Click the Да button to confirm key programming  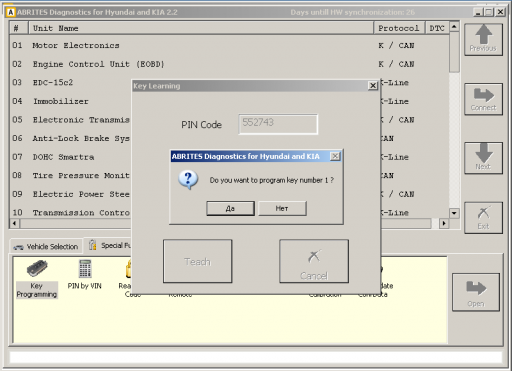tap(230, 208)
